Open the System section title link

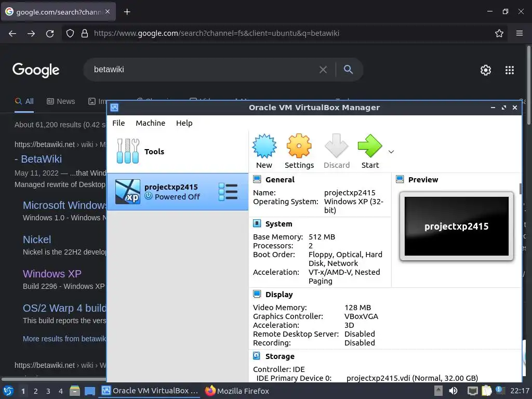click(278, 224)
